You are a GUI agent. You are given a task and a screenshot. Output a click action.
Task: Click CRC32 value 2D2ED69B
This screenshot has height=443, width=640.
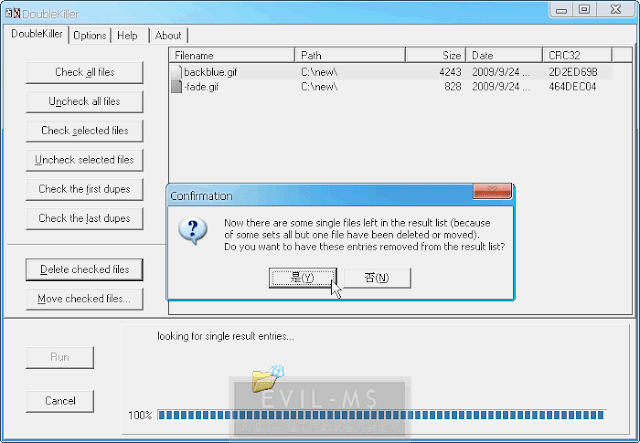click(x=573, y=72)
